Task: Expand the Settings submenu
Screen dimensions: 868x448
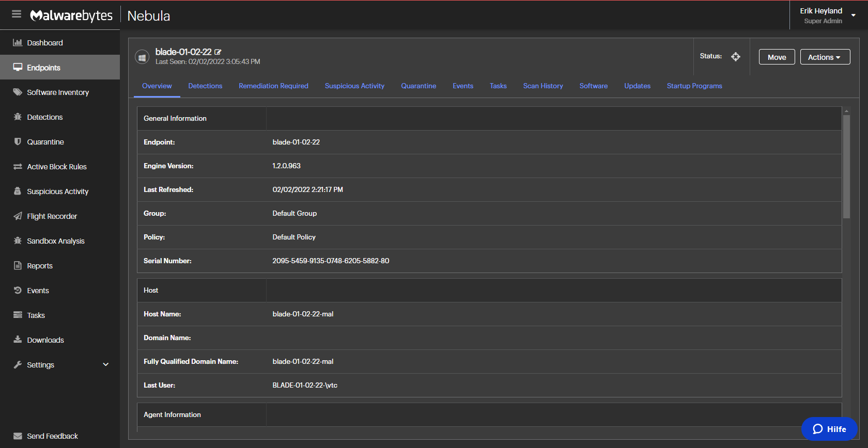Action: (105, 365)
